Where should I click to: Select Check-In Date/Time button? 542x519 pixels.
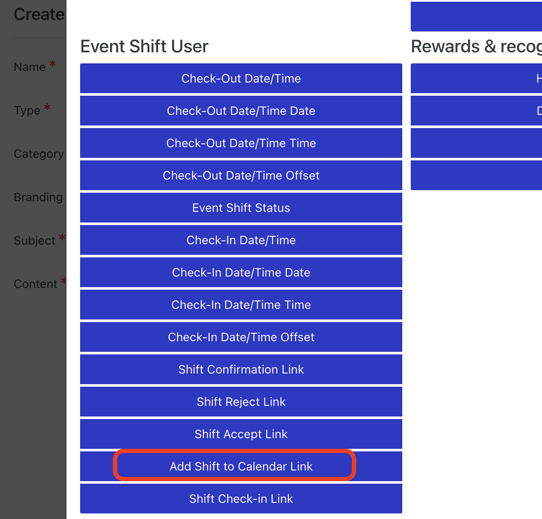coord(241,240)
